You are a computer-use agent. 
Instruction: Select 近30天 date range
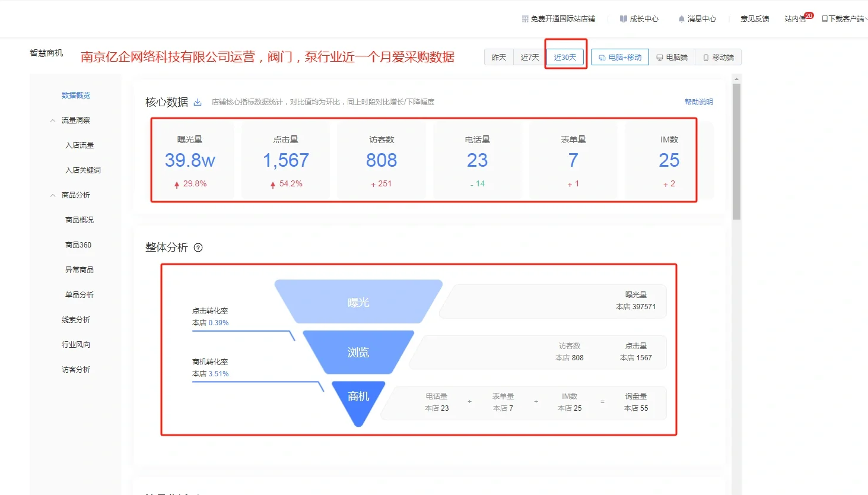565,56
